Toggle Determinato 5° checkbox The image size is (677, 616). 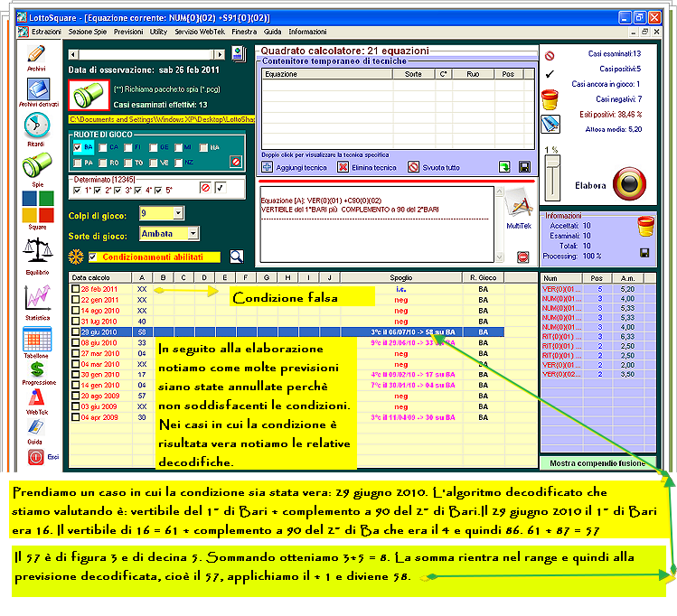[158, 191]
